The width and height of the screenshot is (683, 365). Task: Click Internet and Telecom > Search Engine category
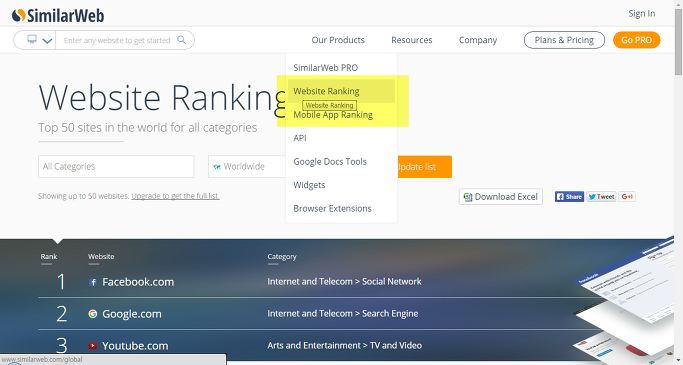(x=342, y=313)
